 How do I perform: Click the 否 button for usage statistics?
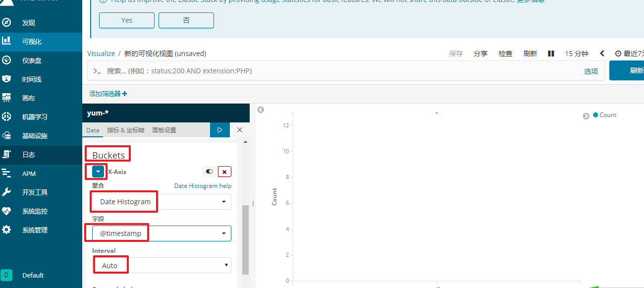point(186,20)
